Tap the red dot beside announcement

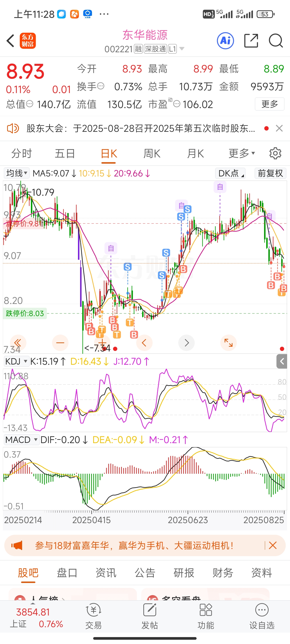coord(266,128)
